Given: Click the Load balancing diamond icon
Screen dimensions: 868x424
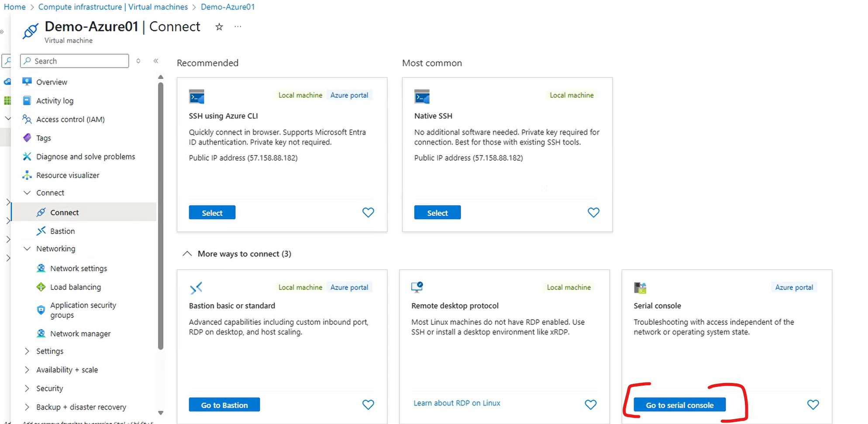Looking at the screenshot, I should click(x=41, y=287).
